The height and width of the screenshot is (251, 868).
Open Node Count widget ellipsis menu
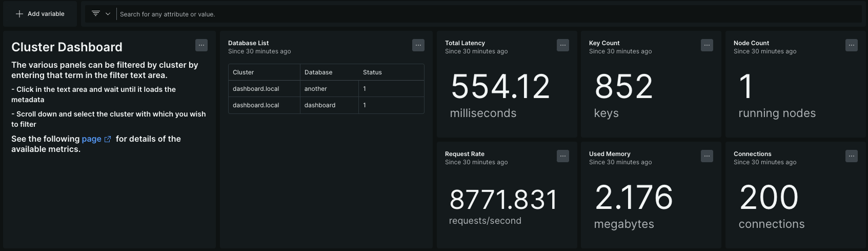tap(852, 45)
